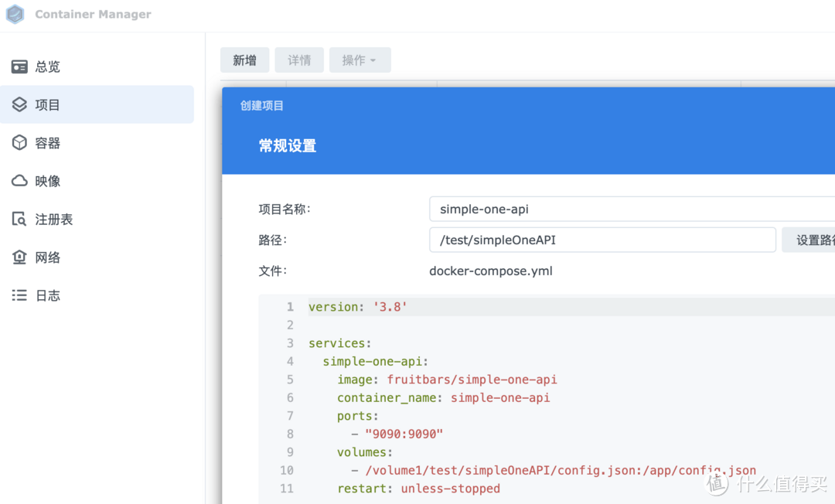The height and width of the screenshot is (504, 835).
Task: Click the 路径 text field
Action: 602,240
